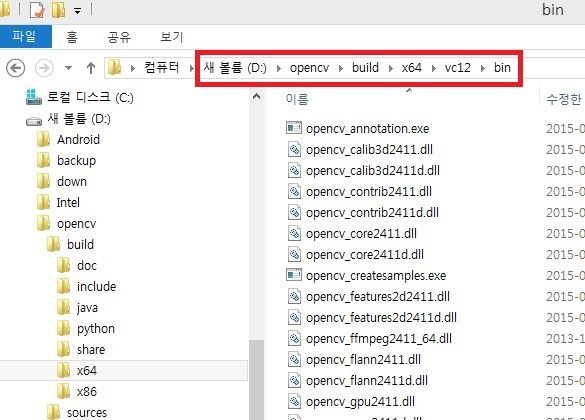Click opencv in the address breadcrumb
The height and width of the screenshot is (420, 585).
click(310, 68)
